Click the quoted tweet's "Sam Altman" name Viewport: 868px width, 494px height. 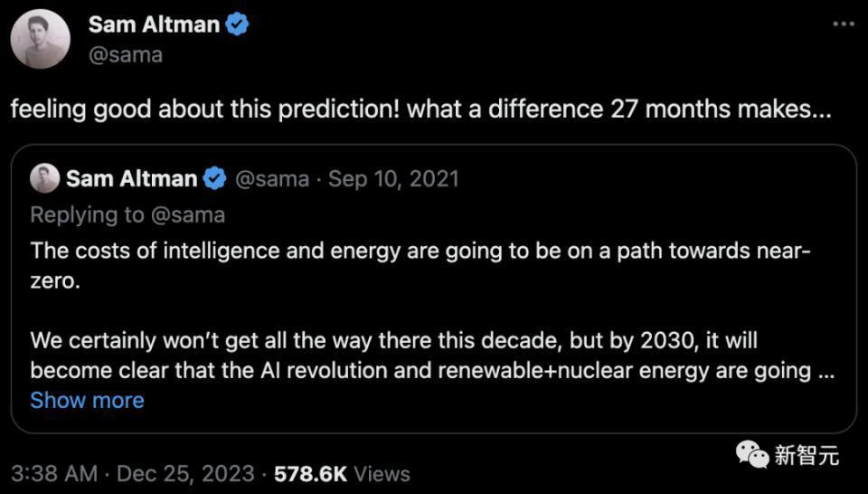point(131,179)
